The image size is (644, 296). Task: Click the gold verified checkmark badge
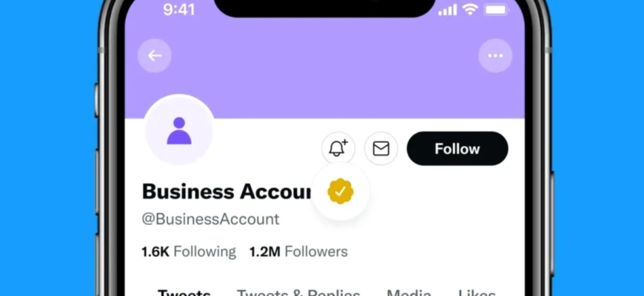341,192
